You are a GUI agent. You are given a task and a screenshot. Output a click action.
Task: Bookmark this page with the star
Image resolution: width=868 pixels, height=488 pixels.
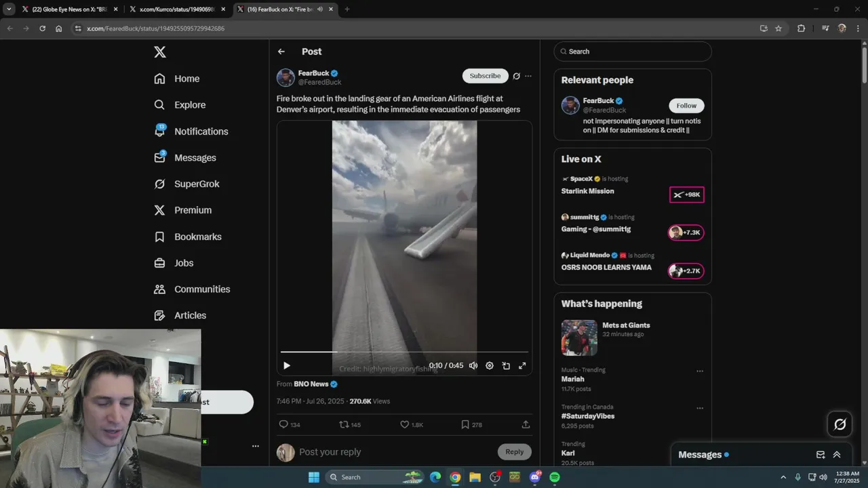point(778,28)
